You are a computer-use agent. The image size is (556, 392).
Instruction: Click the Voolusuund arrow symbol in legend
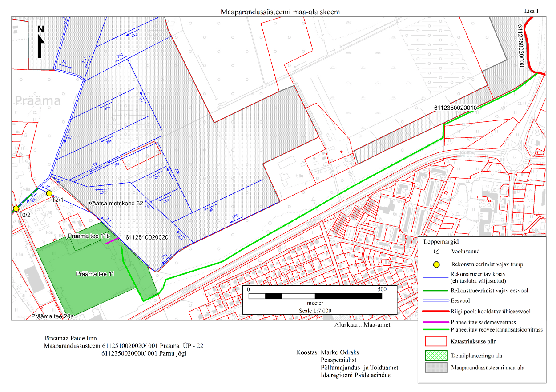[x=436, y=251]
